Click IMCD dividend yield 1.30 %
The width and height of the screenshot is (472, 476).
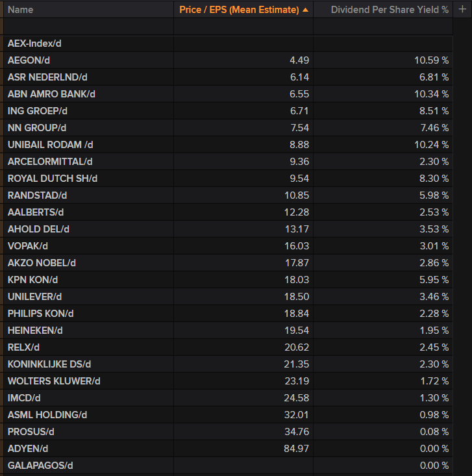(434, 398)
